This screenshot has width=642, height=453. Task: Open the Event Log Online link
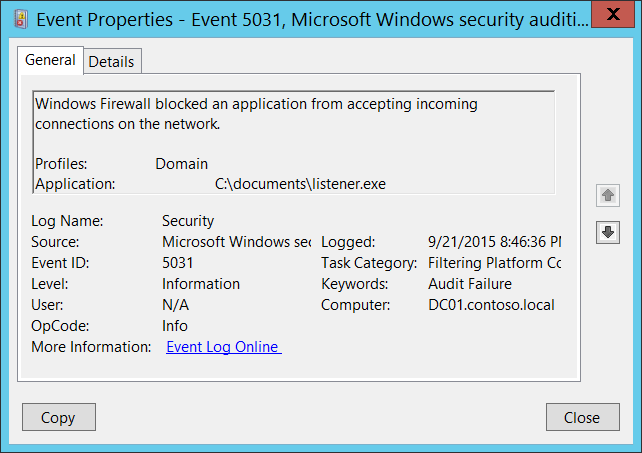click(223, 347)
